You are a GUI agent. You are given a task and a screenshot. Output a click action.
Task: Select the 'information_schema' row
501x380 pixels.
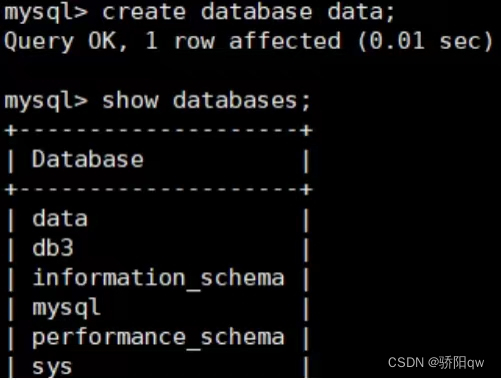pos(158,278)
